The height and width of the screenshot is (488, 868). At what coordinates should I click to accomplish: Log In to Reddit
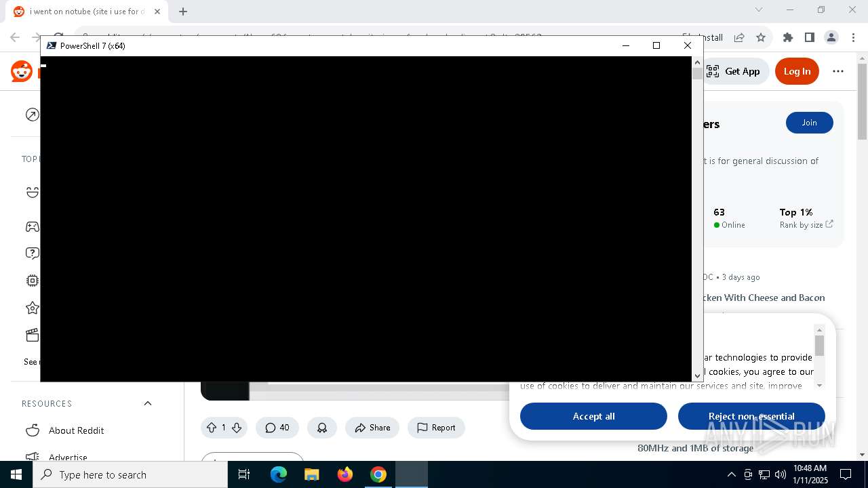(797, 71)
